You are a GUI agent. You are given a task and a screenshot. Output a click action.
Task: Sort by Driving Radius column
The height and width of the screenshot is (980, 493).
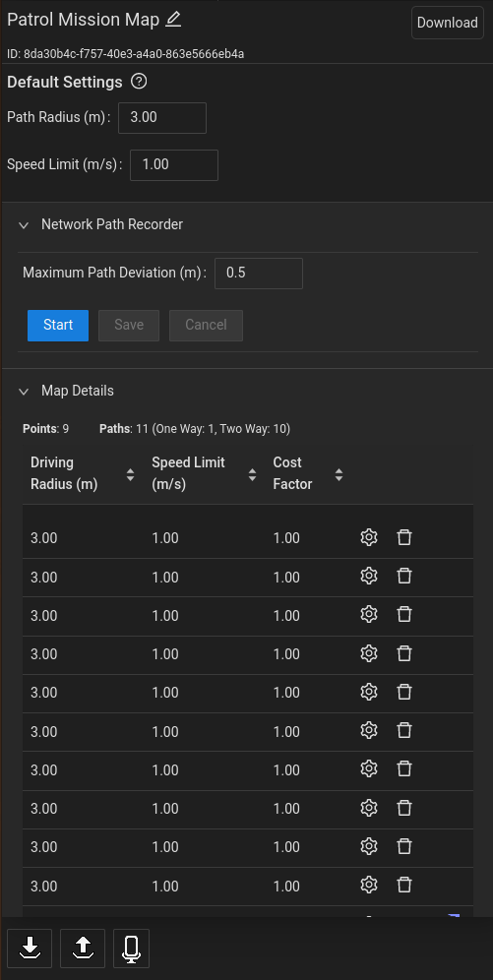pyautogui.click(x=130, y=475)
